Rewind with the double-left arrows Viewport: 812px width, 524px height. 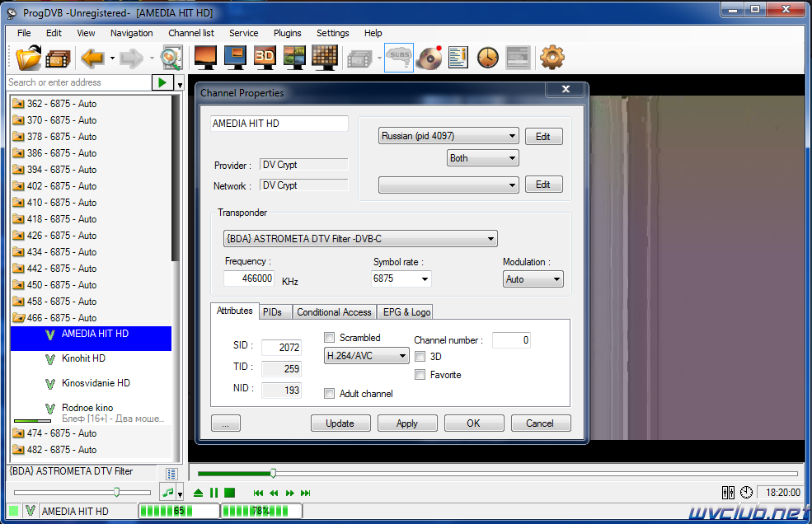pyautogui.click(x=274, y=493)
